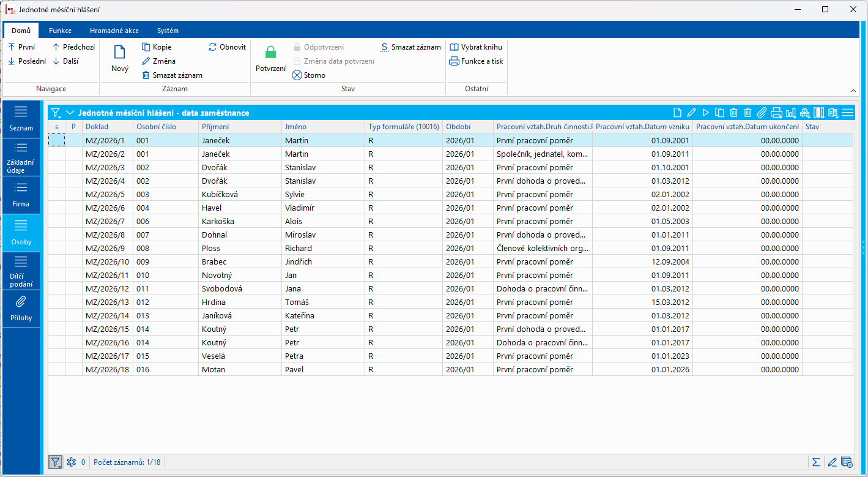Click Kopie in the ribbon
868x477 pixels.
point(157,47)
